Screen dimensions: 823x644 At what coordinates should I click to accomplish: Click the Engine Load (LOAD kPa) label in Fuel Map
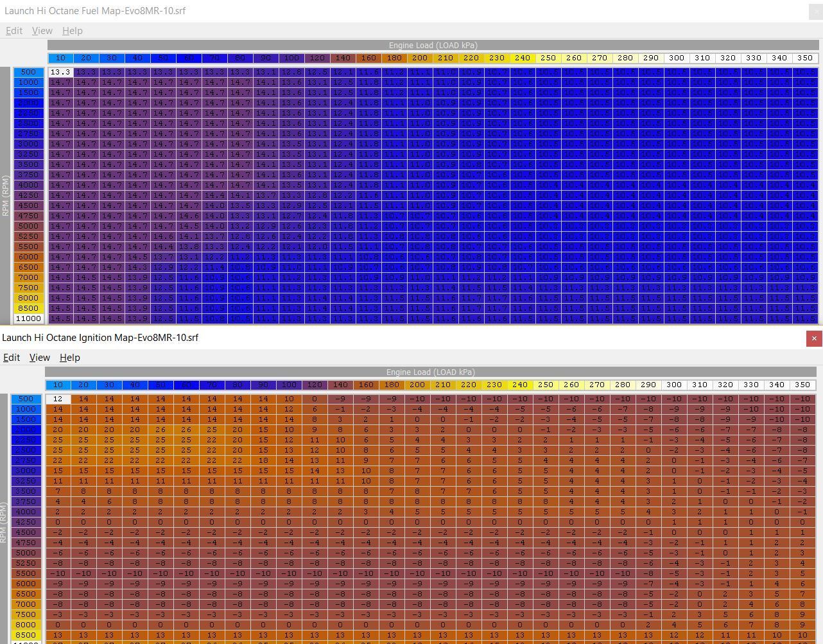[x=433, y=46]
